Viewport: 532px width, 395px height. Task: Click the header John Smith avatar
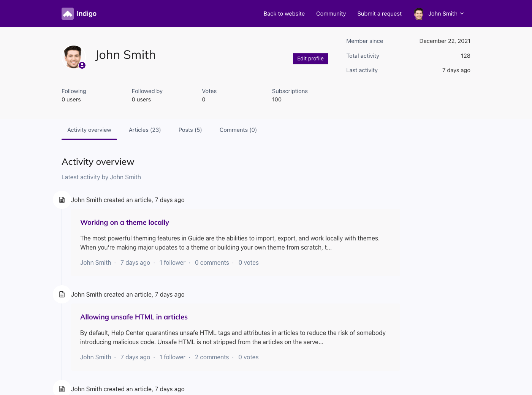click(x=419, y=14)
